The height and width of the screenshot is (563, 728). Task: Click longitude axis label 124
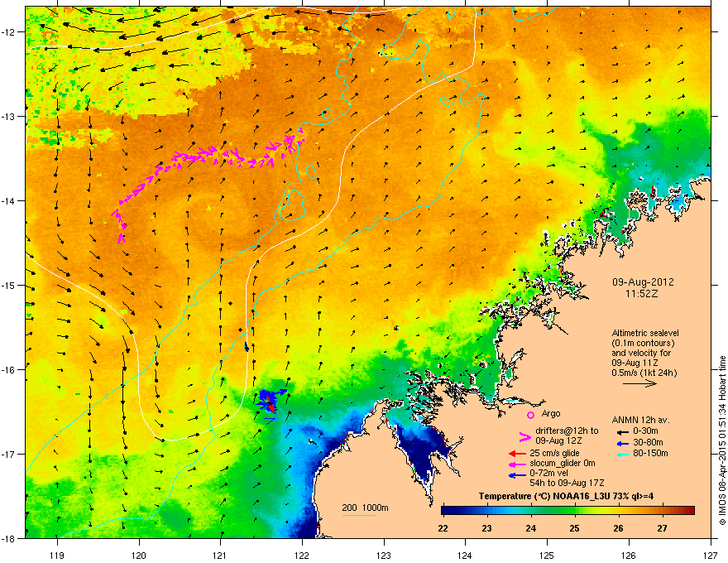[x=465, y=556]
